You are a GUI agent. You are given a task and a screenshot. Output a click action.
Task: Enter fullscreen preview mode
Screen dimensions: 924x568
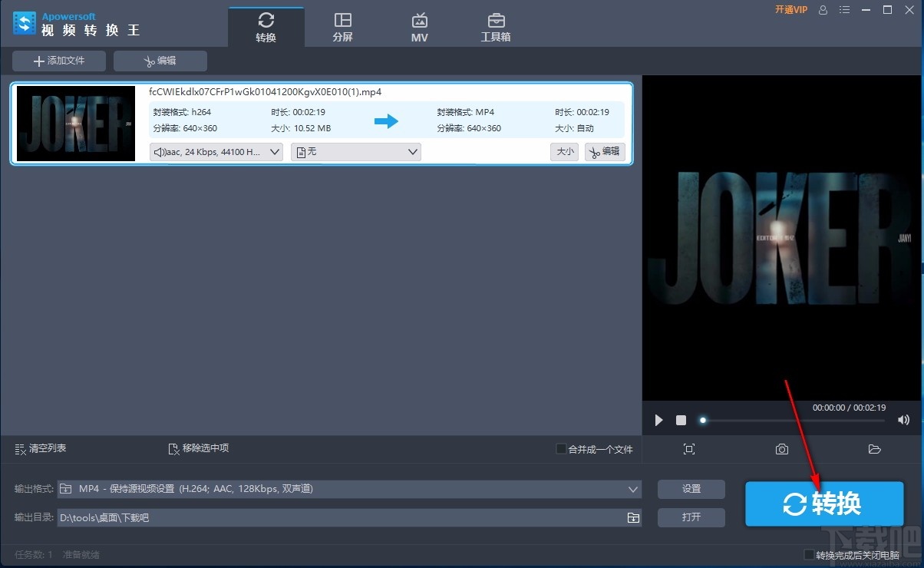(688, 449)
